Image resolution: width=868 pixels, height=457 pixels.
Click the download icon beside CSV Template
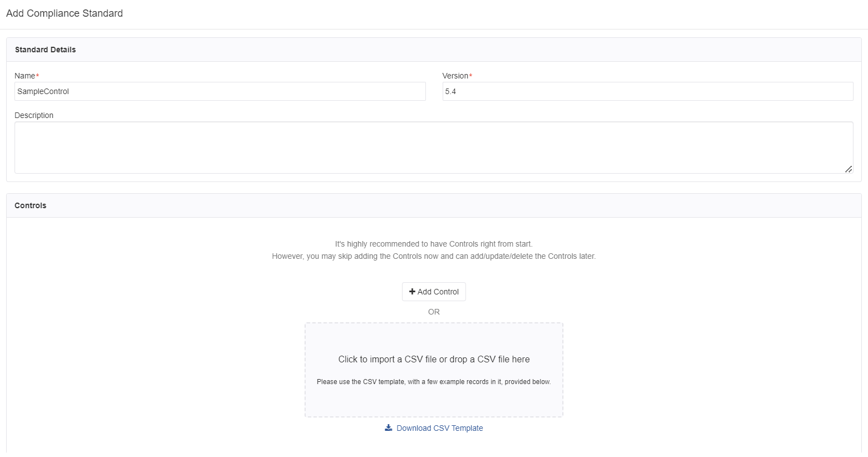pos(389,427)
